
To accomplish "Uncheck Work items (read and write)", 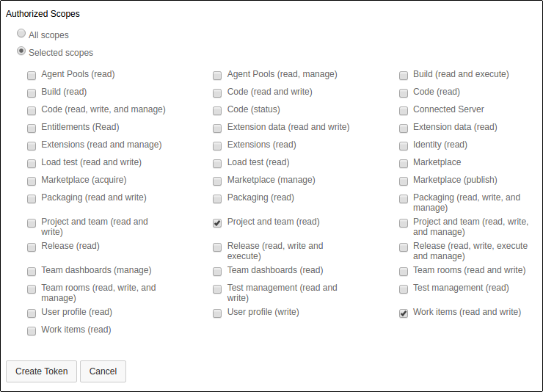I will [x=404, y=313].
